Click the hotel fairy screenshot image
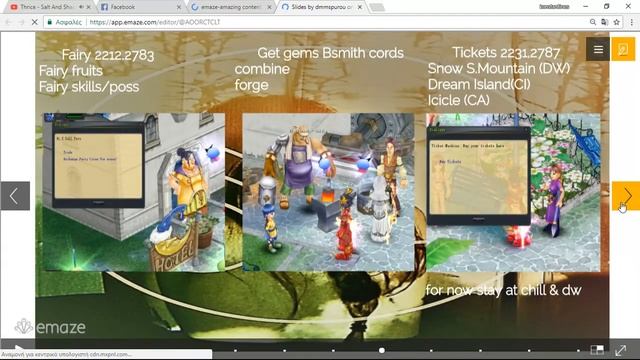 [x=134, y=192]
